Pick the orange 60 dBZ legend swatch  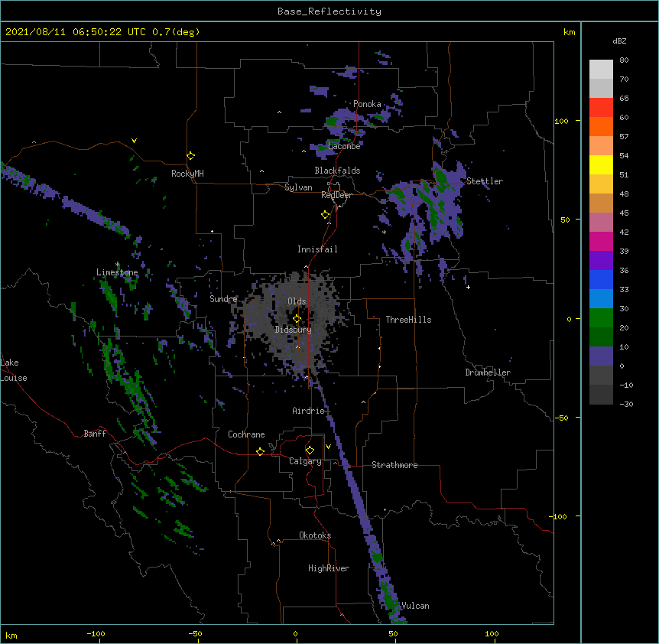601,126
